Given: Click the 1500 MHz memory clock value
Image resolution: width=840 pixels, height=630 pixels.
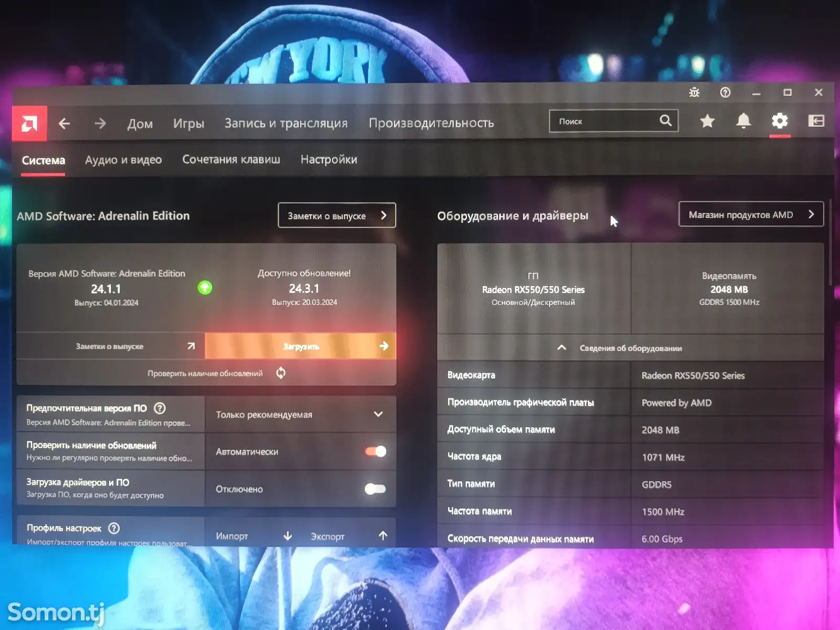Looking at the screenshot, I should (663, 512).
